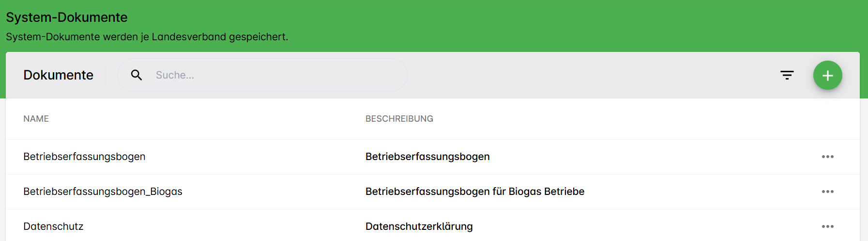Select the Betriebserfassungsbogen_Biogas document name
The image size is (868, 241).
point(103,192)
